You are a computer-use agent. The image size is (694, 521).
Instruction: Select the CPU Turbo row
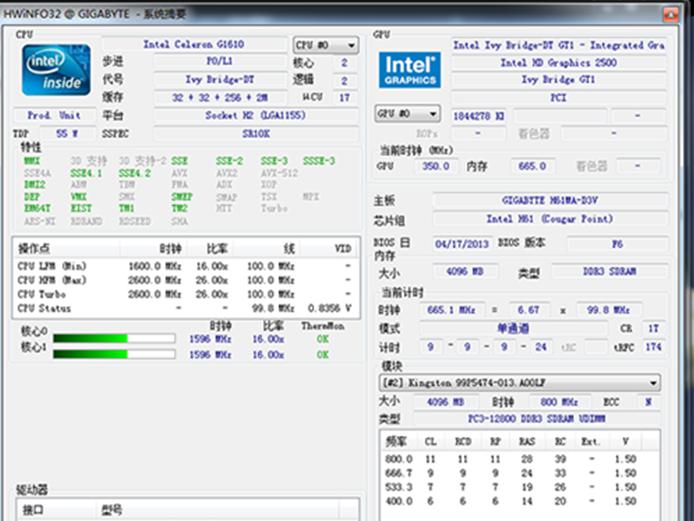tap(185, 294)
